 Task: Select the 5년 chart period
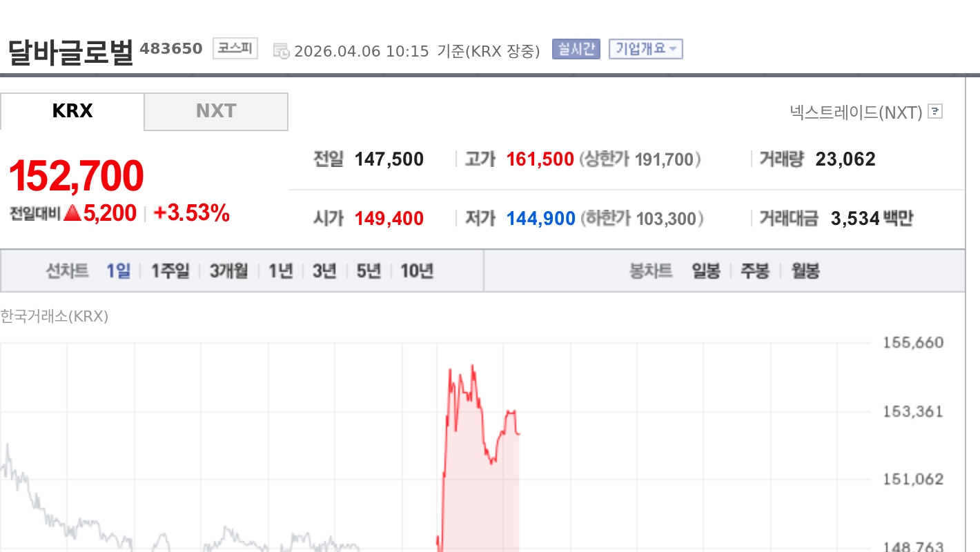[369, 270]
